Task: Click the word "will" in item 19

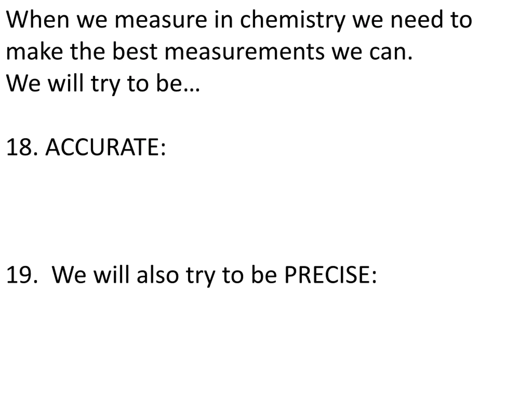Action: point(111,275)
